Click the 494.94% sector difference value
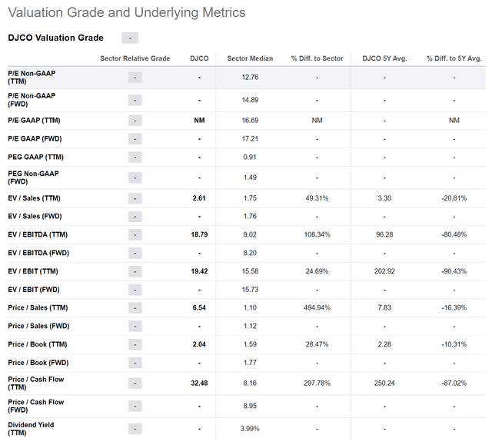Screen dimensions: 492x448 pyautogui.click(x=317, y=308)
